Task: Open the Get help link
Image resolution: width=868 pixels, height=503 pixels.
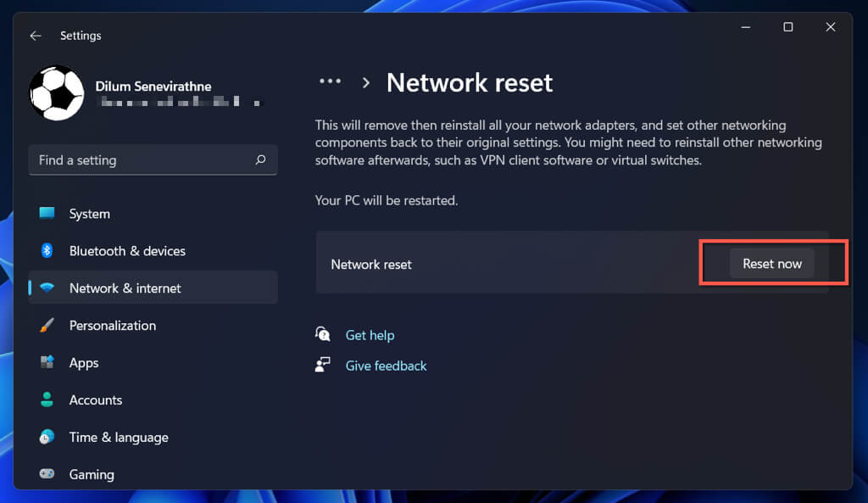Action: (370, 335)
